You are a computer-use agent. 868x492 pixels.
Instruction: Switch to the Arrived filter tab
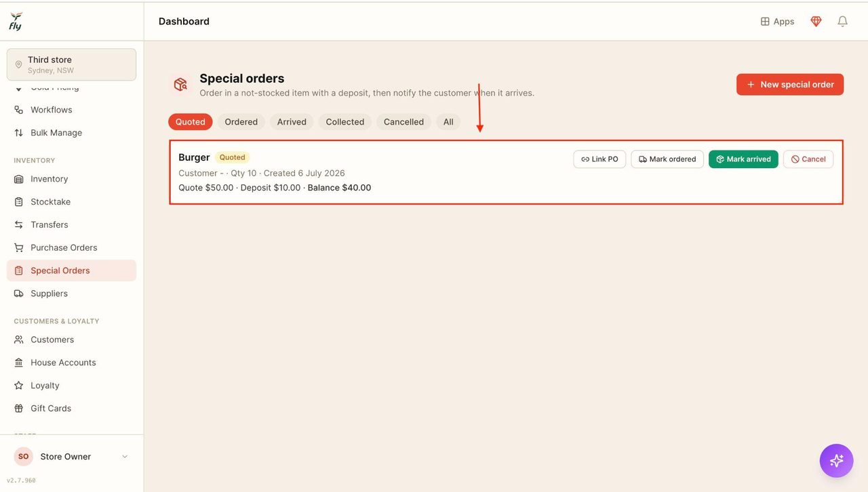[x=292, y=122]
